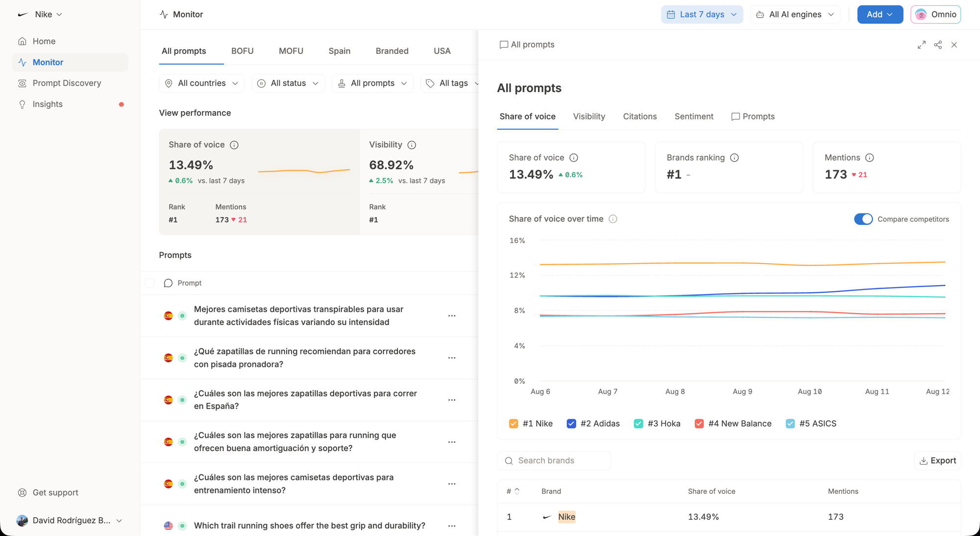This screenshot has width=980, height=536.
Task: Uncheck the #1 Nike legend checkbox
Action: (514, 424)
